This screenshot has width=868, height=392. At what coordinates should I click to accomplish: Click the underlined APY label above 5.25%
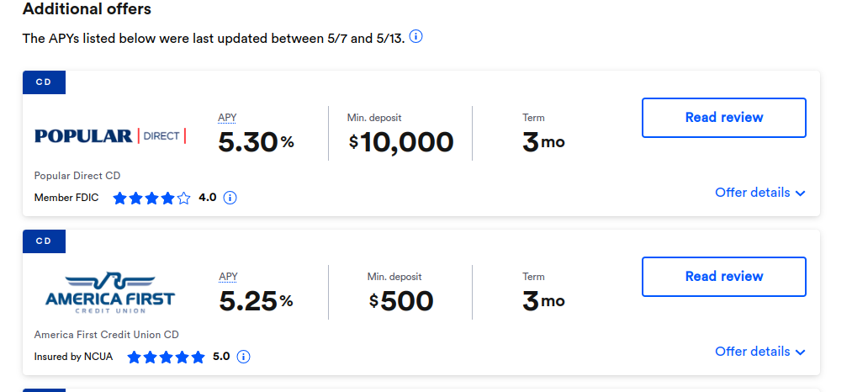[x=228, y=276]
